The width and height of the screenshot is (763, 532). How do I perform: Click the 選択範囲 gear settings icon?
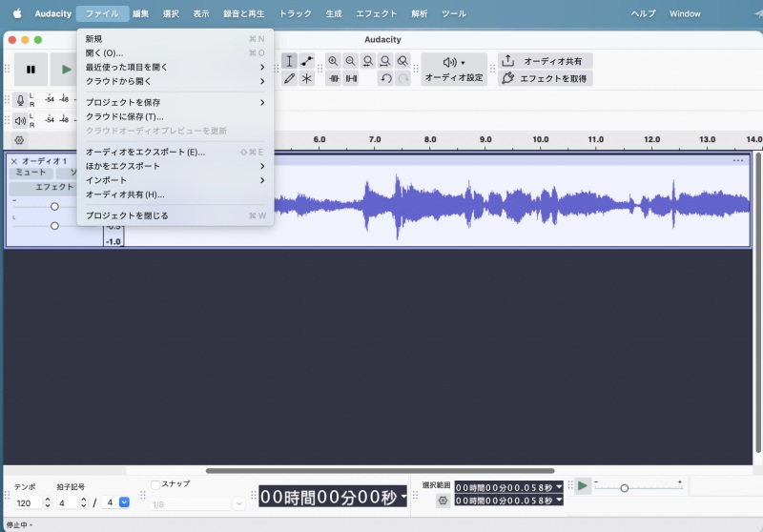point(443,501)
